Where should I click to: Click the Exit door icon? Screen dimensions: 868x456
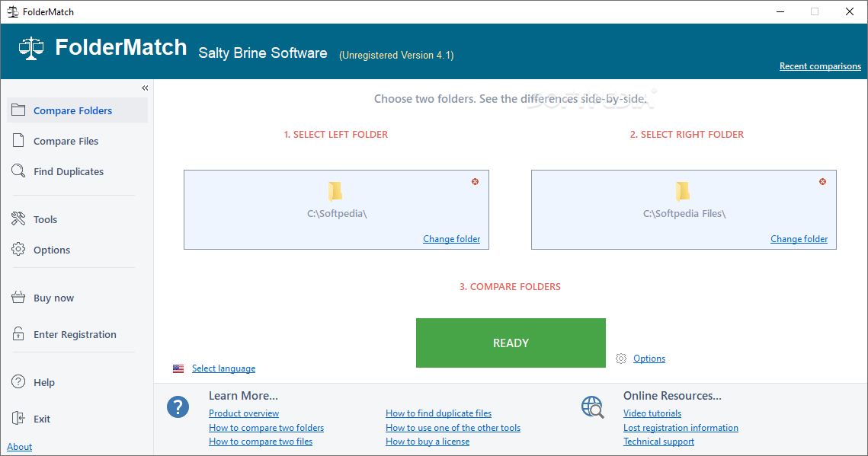(x=18, y=419)
